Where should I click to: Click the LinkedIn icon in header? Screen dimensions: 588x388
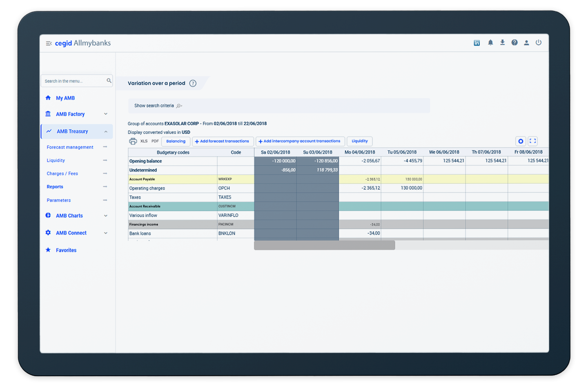pyautogui.click(x=477, y=43)
